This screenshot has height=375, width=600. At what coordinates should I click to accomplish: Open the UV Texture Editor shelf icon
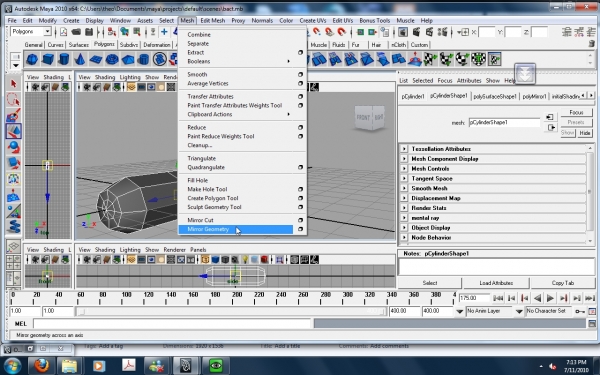pos(494,59)
